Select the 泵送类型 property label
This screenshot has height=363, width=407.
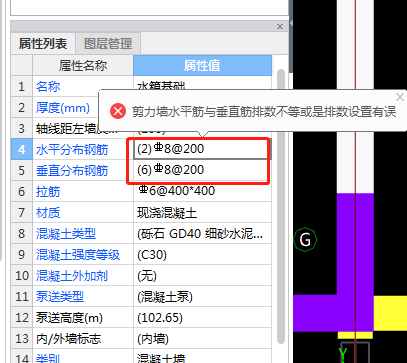(x=60, y=297)
